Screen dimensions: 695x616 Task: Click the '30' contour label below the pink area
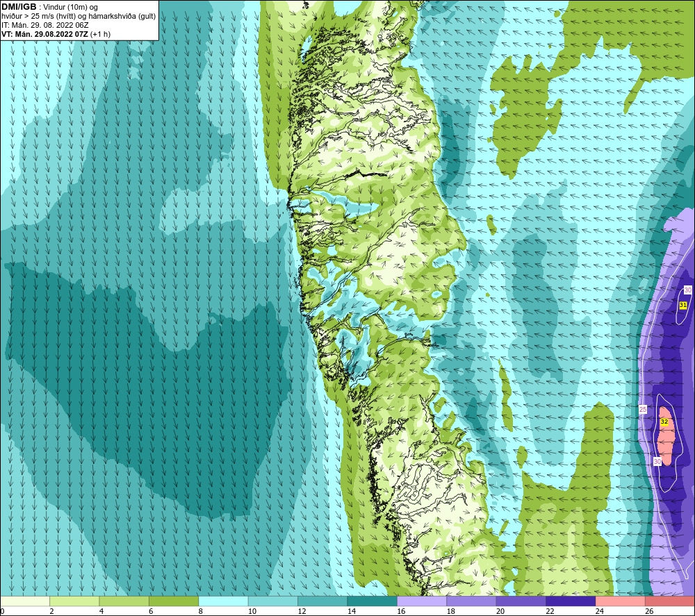point(657,461)
